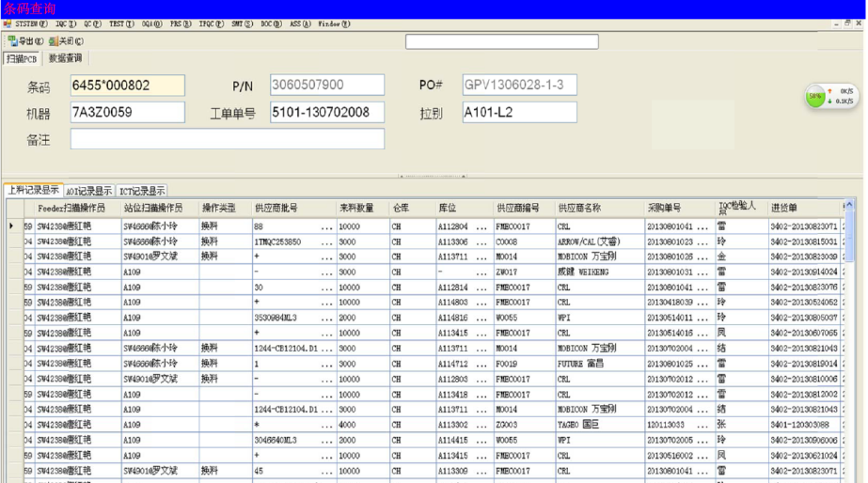
Task: Click the table scrollbar's up arrow
Action: pos(850,205)
